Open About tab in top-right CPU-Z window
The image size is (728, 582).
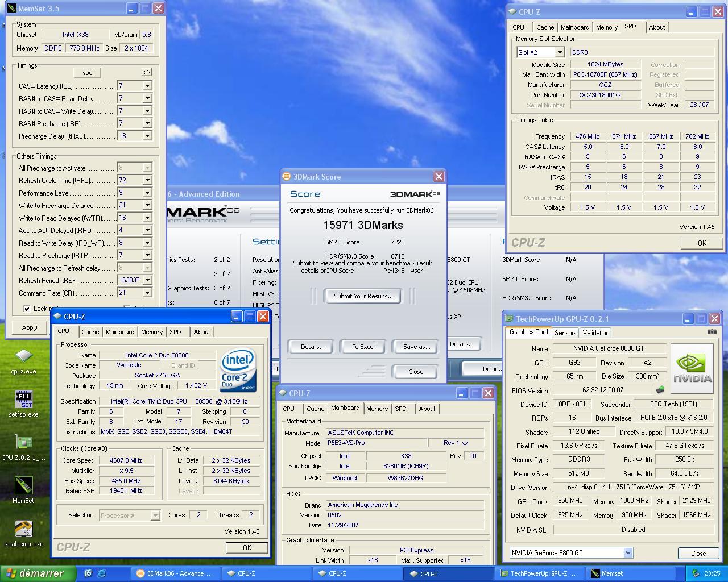point(656,27)
